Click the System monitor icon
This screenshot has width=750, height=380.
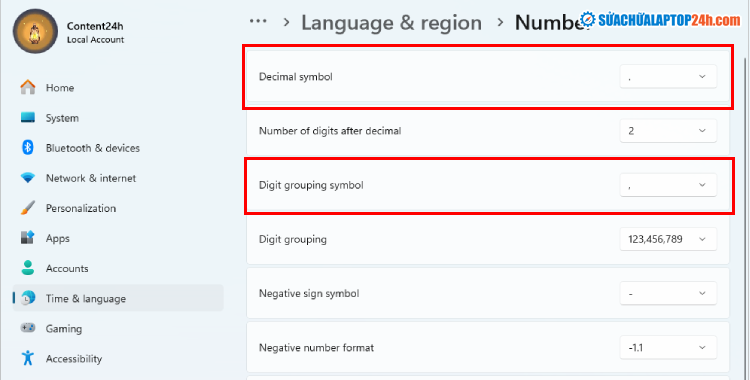pos(28,118)
